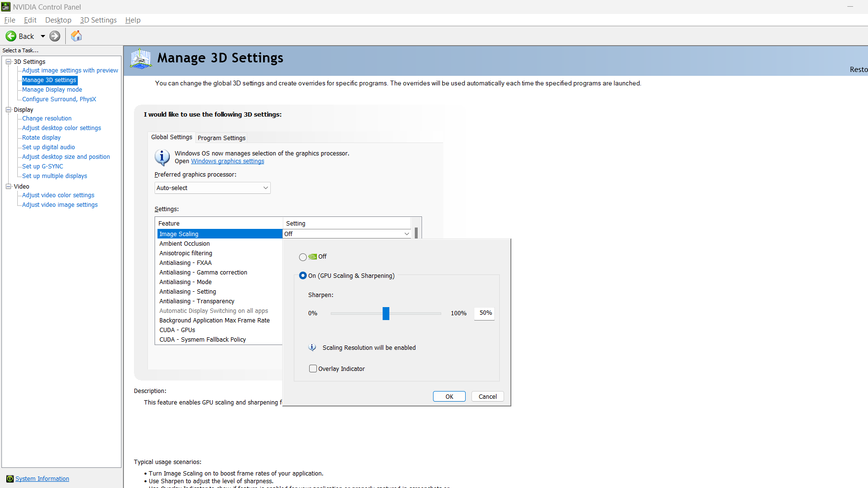Viewport: 868px width, 488px height.
Task: Open the Edit menu
Action: 30,20
